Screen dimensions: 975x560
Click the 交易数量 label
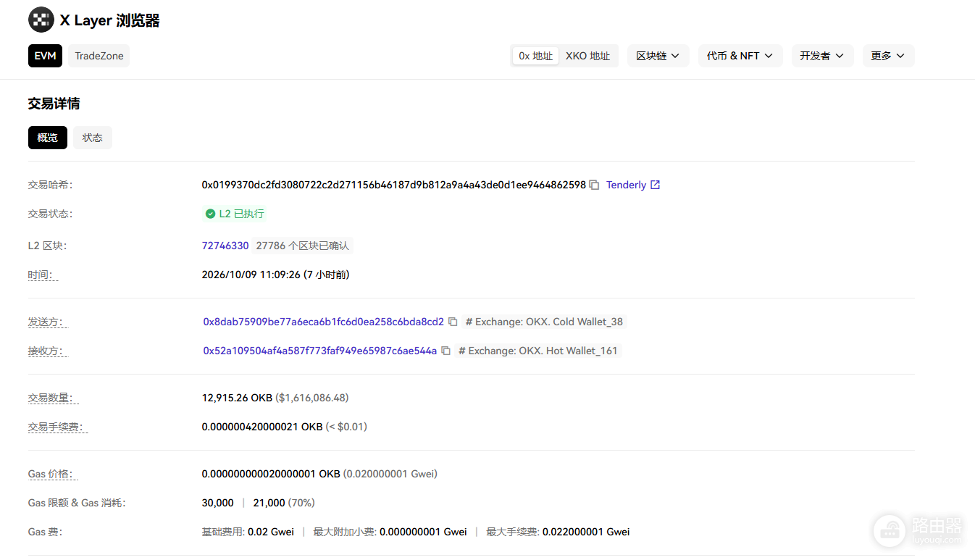pyautogui.click(x=53, y=398)
